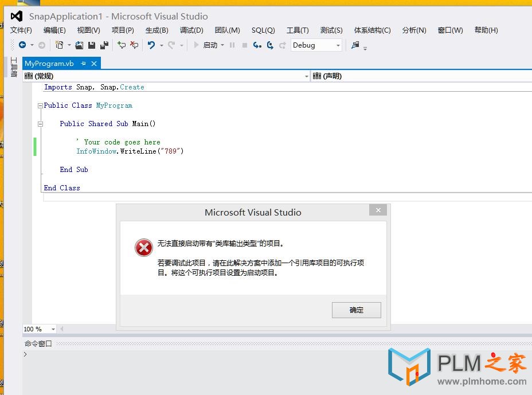This screenshot has width=532, height=395.
Task: Click the "End Sub" code line
Action: pos(74,169)
